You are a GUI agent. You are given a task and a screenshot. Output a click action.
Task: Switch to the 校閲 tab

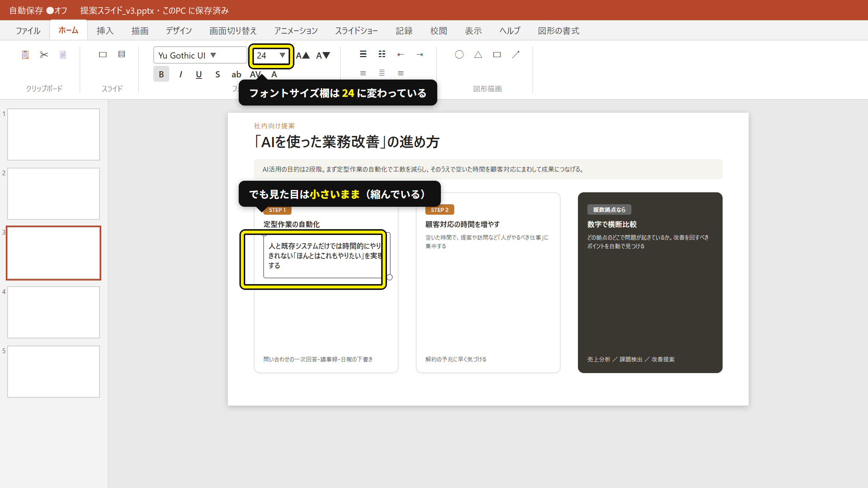[439, 31]
